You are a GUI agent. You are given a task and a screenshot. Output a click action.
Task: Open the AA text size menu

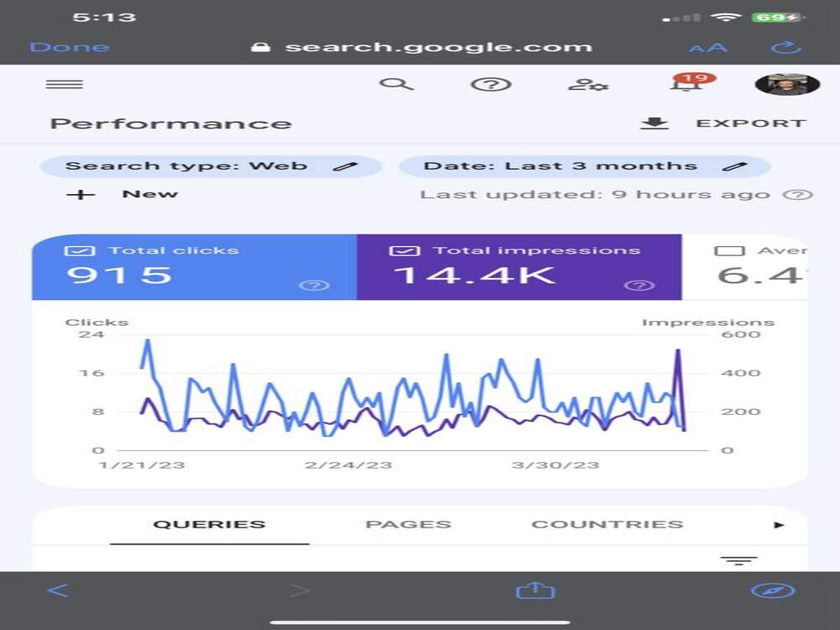point(708,48)
